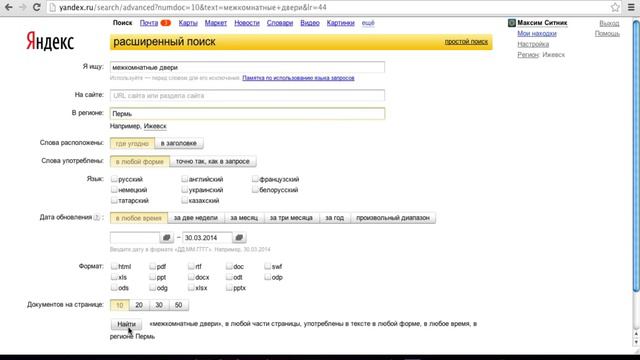Check the ods format checkbox
This screenshot has width=640, height=360.
tap(114, 287)
